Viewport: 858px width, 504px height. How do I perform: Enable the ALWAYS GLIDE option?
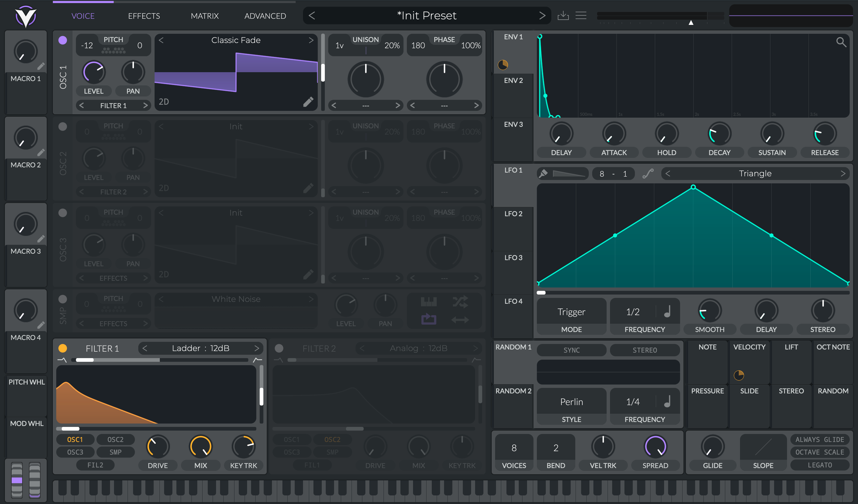pos(820,439)
